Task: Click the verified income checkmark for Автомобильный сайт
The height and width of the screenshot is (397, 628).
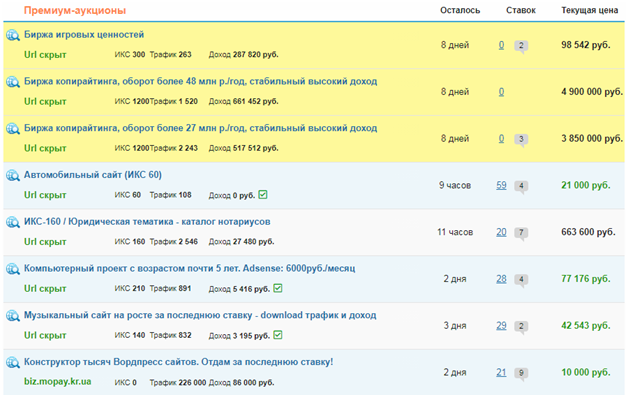Action: coord(263,195)
